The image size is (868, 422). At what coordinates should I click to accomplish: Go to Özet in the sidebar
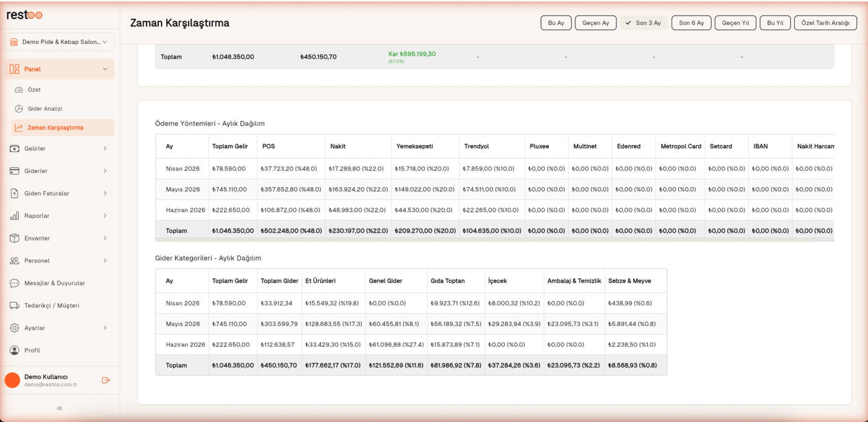pos(63,90)
